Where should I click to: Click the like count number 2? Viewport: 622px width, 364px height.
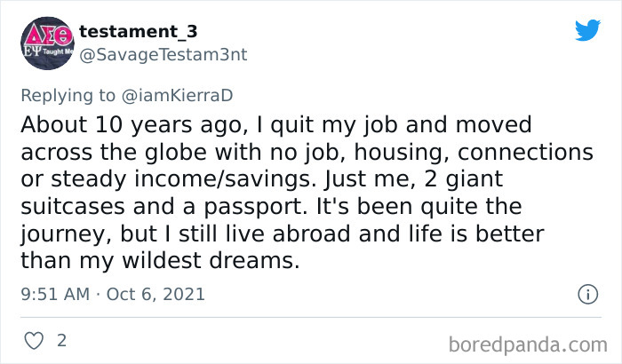click(x=61, y=339)
